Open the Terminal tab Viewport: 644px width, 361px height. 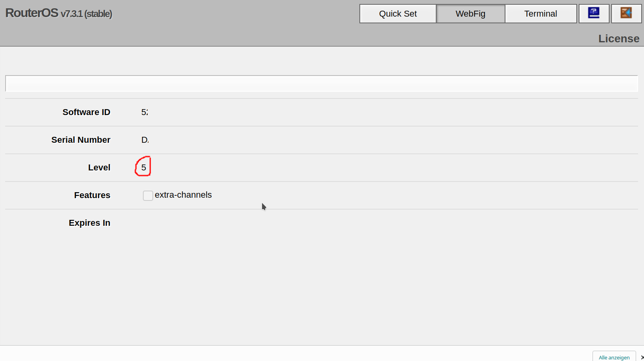[x=541, y=14]
